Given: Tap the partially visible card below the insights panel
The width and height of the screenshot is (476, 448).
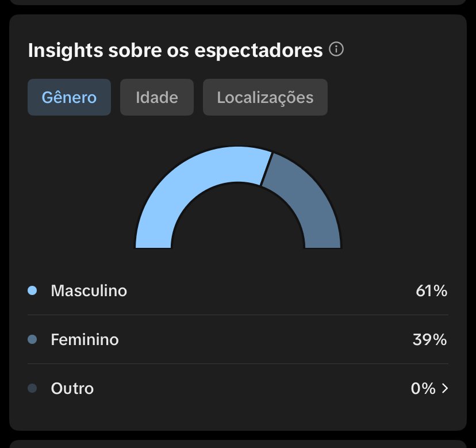Looking at the screenshot, I should [238, 444].
